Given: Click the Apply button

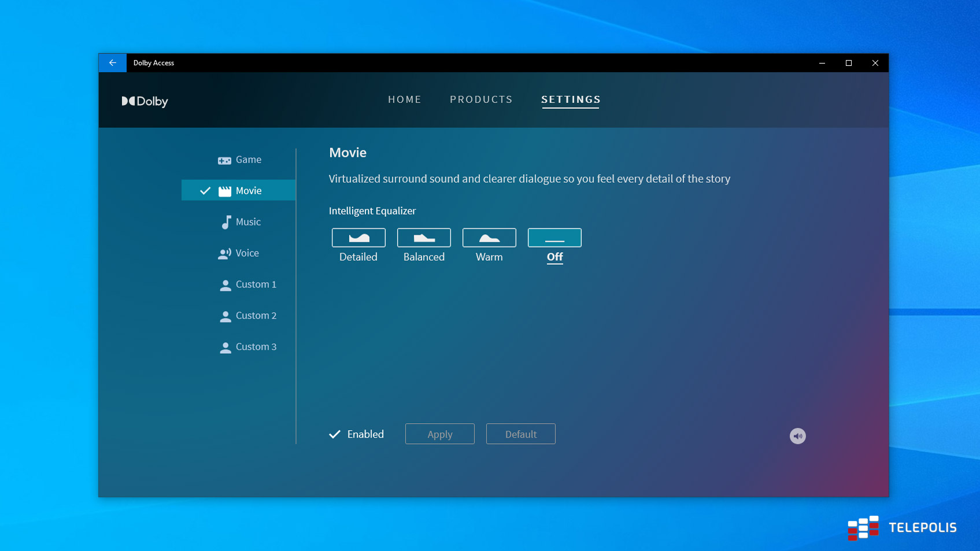Looking at the screenshot, I should (440, 434).
